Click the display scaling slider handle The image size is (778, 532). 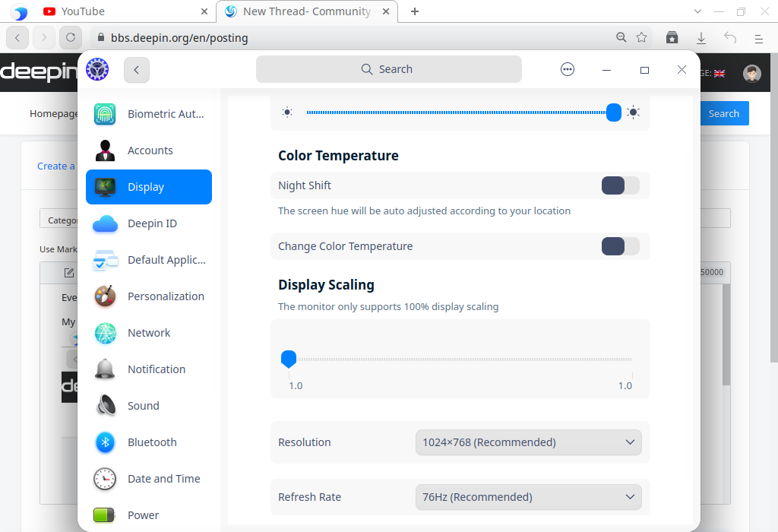click(x=288, y=359)
